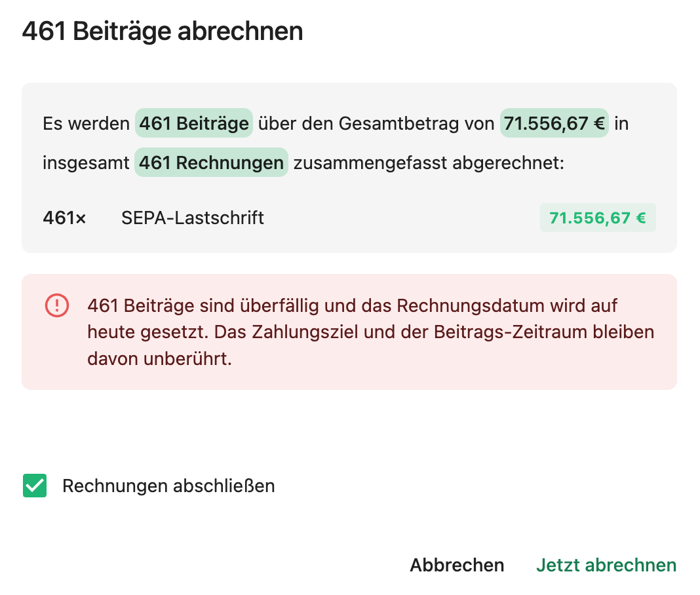Confirm with Jetzt abrechnen

pos(606,565)
